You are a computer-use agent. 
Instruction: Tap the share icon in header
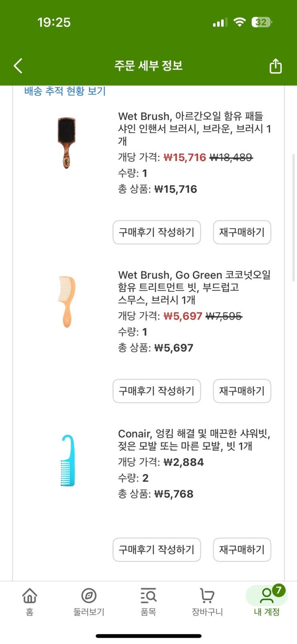[x=275, y=66]
